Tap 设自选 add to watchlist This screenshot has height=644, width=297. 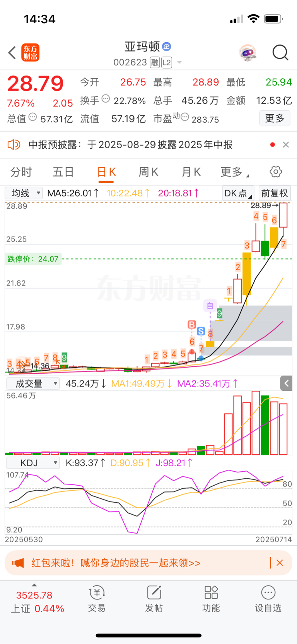268,599
